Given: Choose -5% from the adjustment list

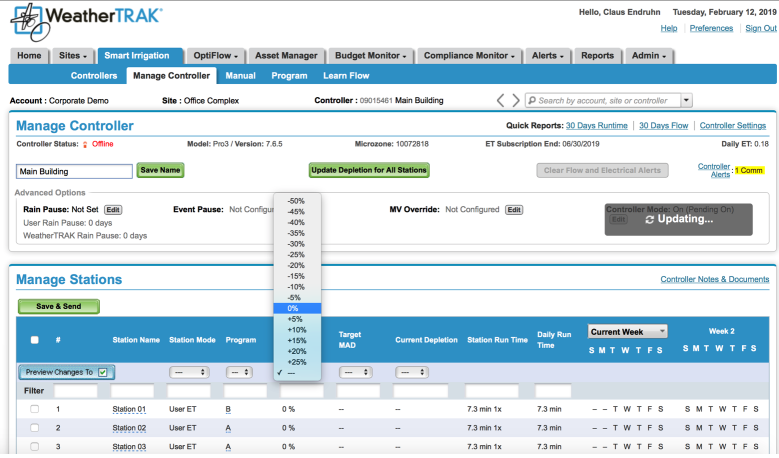Looking at the screenshot, I should [x=297, y=298].
